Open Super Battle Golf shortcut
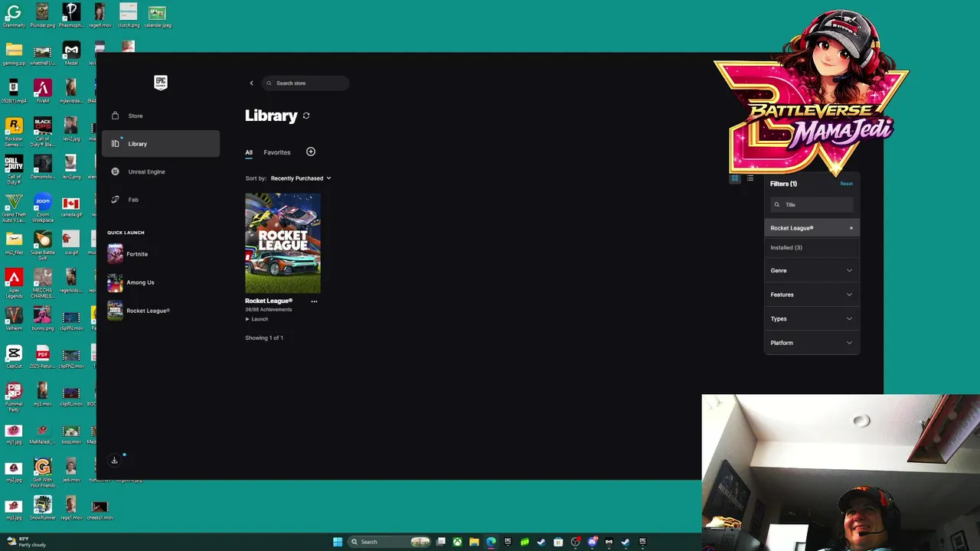 [x=43, y=245]
